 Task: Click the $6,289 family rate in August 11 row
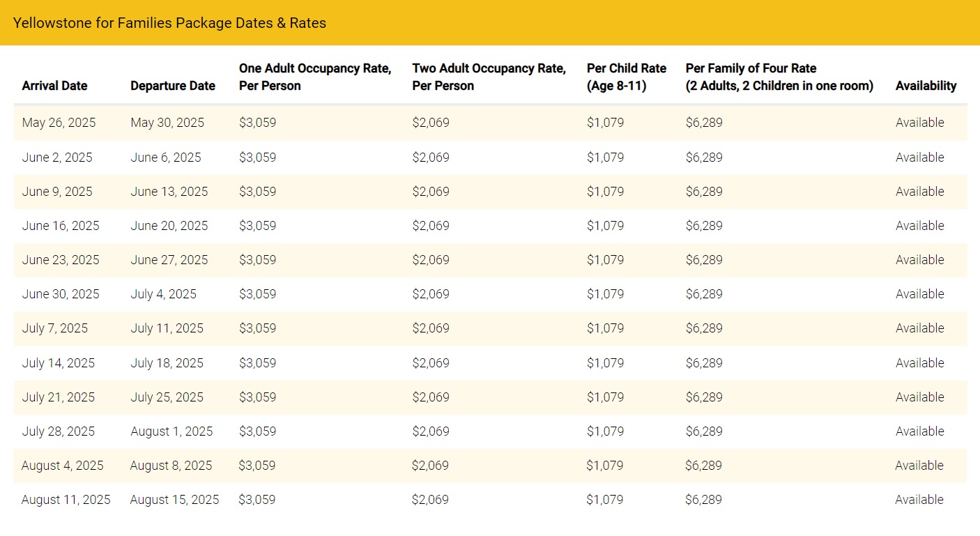pyautogui.click(x=704, y=500)
